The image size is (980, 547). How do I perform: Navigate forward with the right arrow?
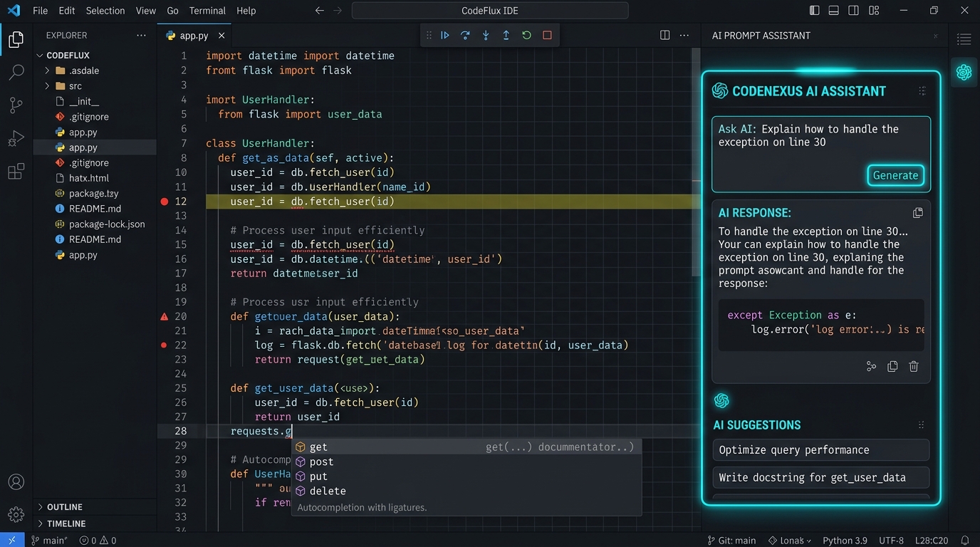pyautogui.click(x=338, y=11)
